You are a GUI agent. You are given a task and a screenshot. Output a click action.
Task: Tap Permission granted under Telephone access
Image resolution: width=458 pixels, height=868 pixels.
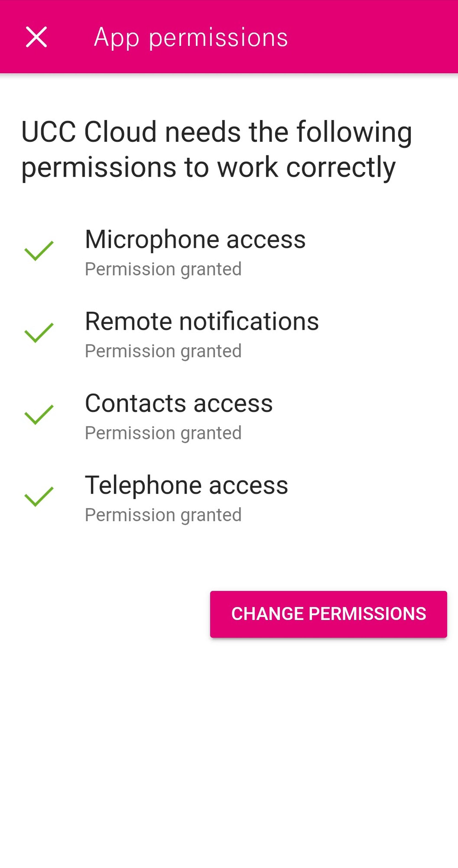click(163, 515)
